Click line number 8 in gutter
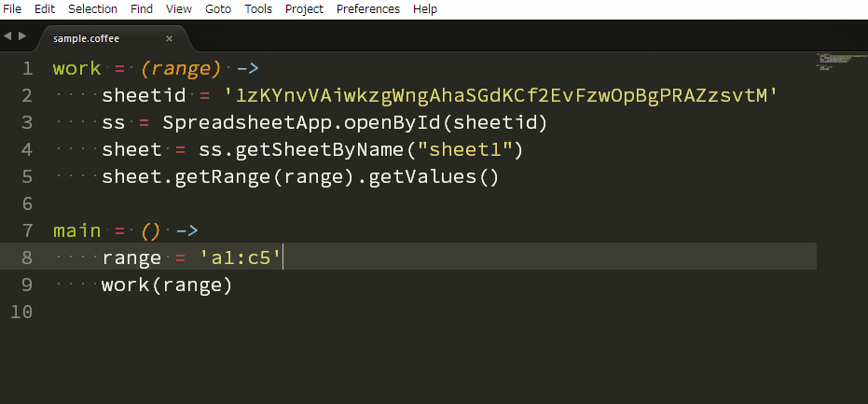 27,258
